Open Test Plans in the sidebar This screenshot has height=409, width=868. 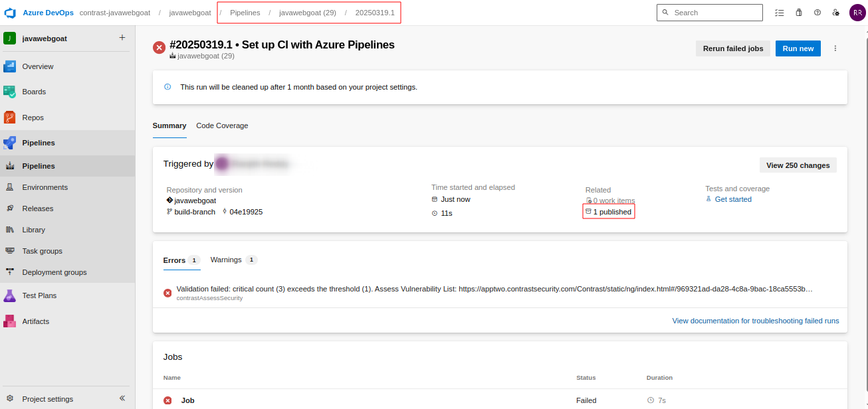point(39,295)
